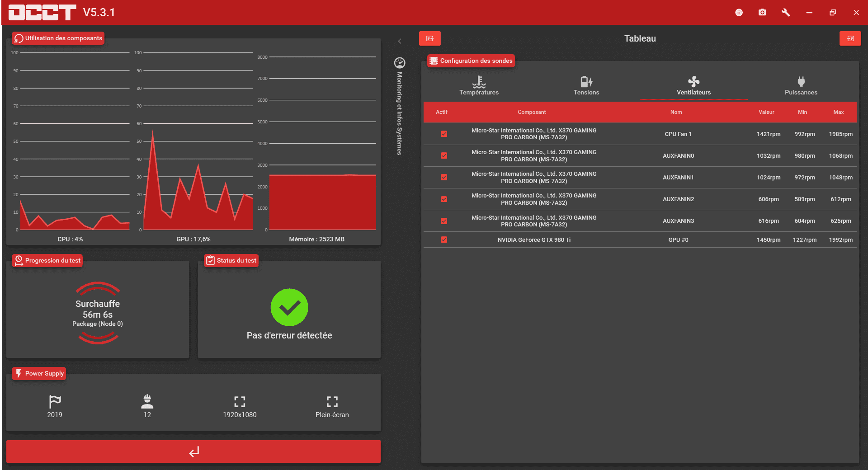Click the Plein-écran fullscreen option
Viewport: 868px width, 470px height.
pyautogui.click(x=332, y=406)
